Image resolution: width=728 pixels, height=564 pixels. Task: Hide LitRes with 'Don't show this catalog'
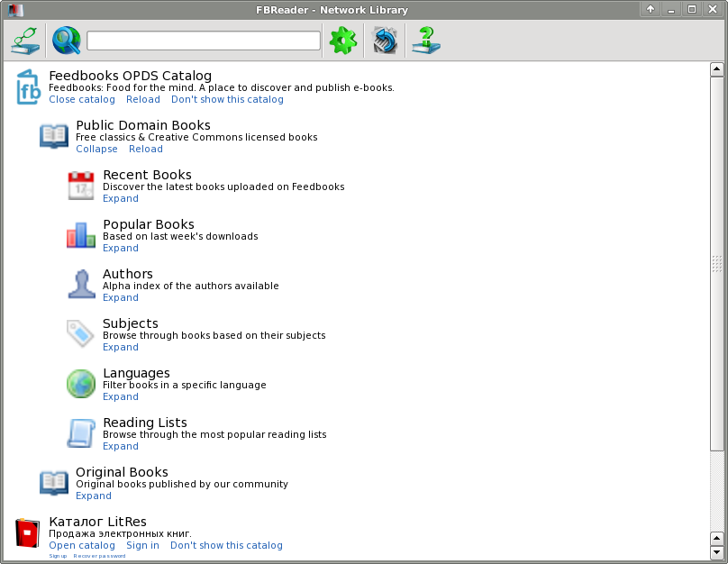(226, 545)
